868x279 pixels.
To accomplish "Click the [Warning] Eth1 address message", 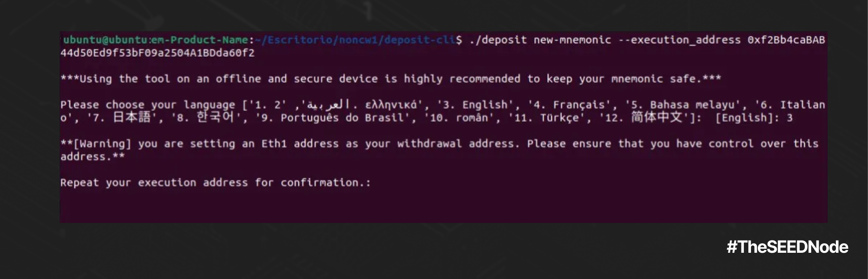I will [439, 150].
